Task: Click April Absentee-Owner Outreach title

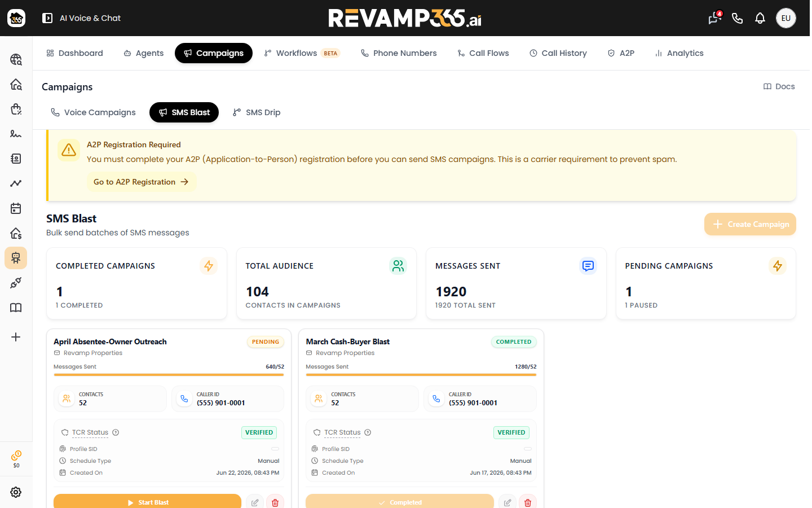Action: [110, 341]
